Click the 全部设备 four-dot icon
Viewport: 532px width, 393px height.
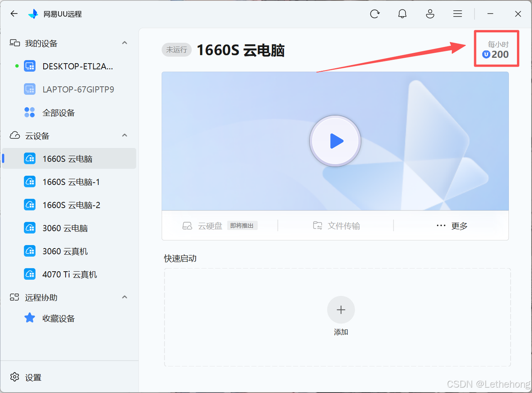tap(30, 112)
